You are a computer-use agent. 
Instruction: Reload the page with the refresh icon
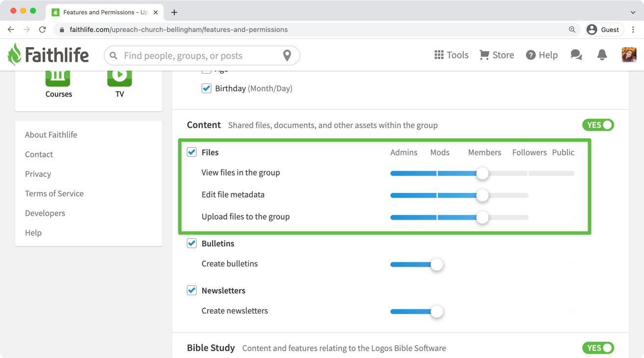[43, 29]
